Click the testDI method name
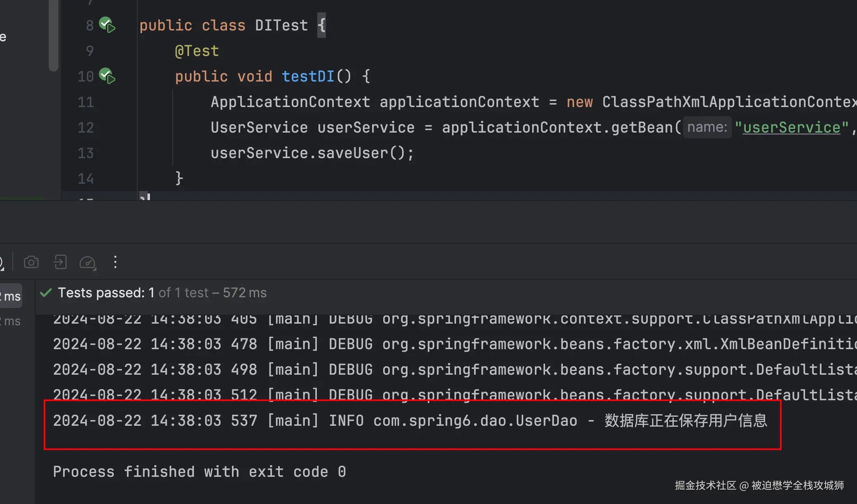Screen dimensions: 857x504 pyautogui.click(x=308, y=76)
